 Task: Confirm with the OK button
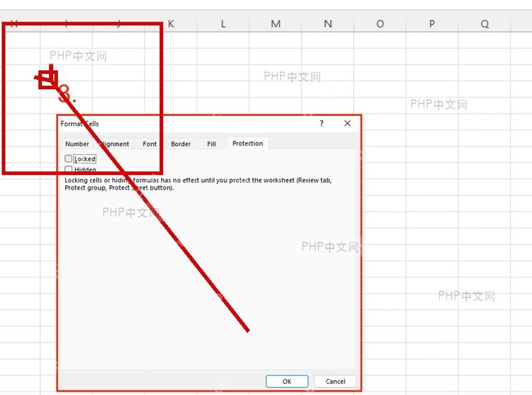(287, 381)
